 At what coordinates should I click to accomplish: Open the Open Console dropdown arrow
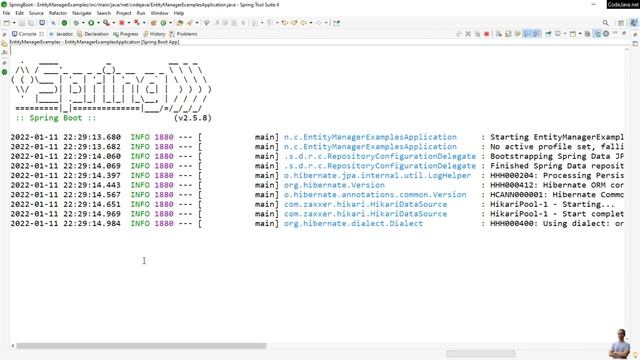pyautogui.click(x=580, y=34)
